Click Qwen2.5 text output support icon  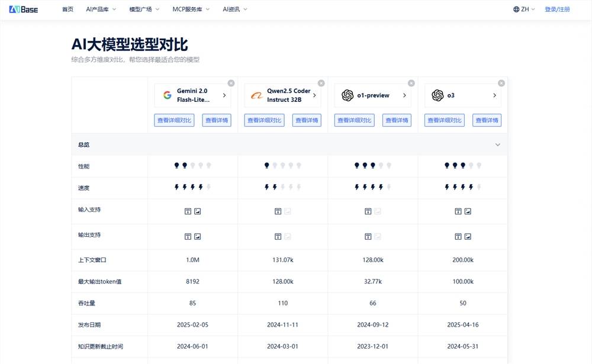(278, 237)
